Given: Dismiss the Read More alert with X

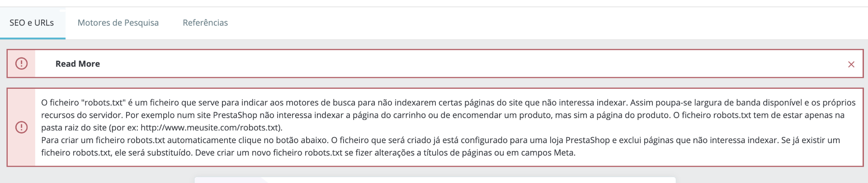Looking at the screenshot, I should coord(851,64).
